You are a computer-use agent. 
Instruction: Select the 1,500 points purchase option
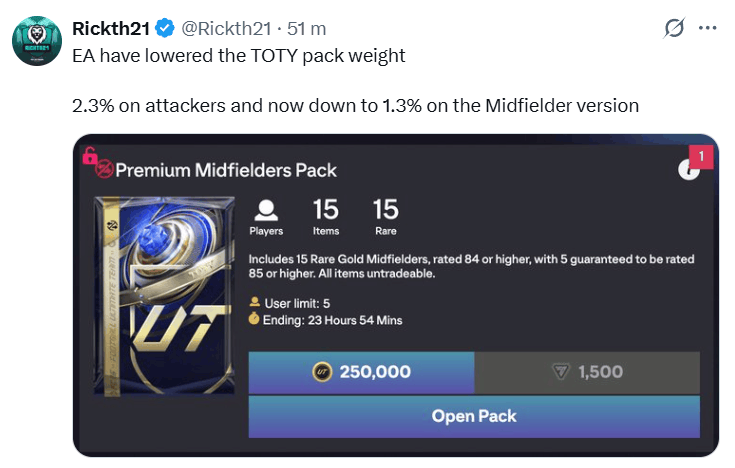click(x=587, y=372)
